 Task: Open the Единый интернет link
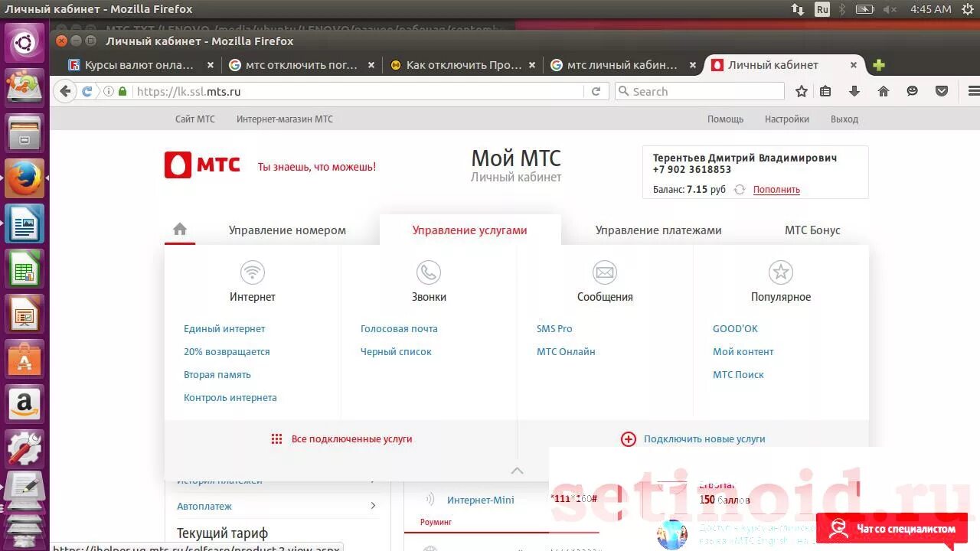click(x=224, y=329)
